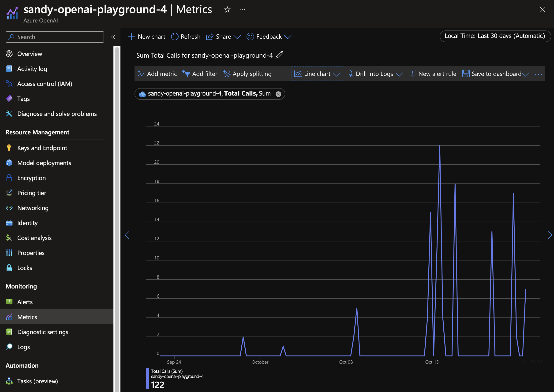The height and width of the screenshot is (392, 554).
Task: Click the pencil icon to edit chart title
Action: point(279,55)
